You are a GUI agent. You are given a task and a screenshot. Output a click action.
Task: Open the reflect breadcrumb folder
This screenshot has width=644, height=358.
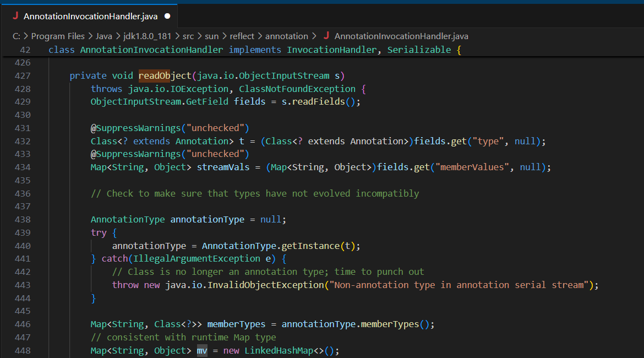(x=242, y=36)
